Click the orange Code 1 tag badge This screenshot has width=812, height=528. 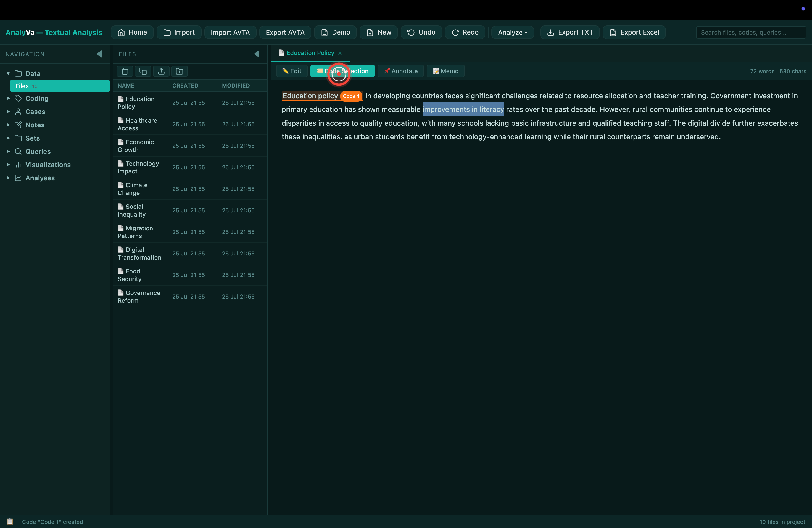click(x=351, y=96)
